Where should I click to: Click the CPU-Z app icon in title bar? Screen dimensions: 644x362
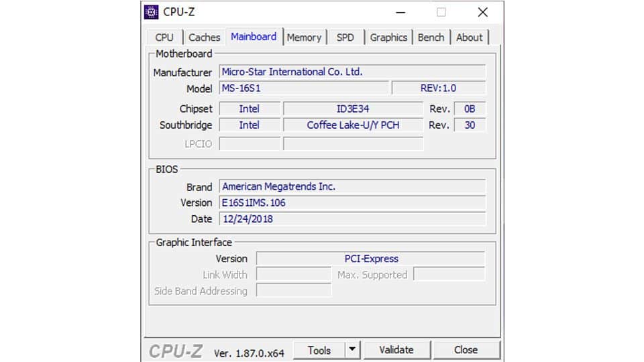click(151, 12)
